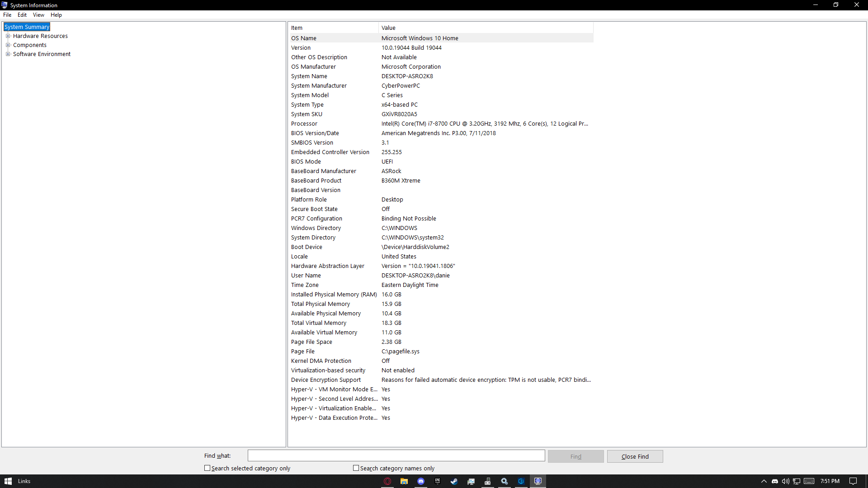Open Discord from the taskbar
The image size is (868, 488).
pos(421,481)
